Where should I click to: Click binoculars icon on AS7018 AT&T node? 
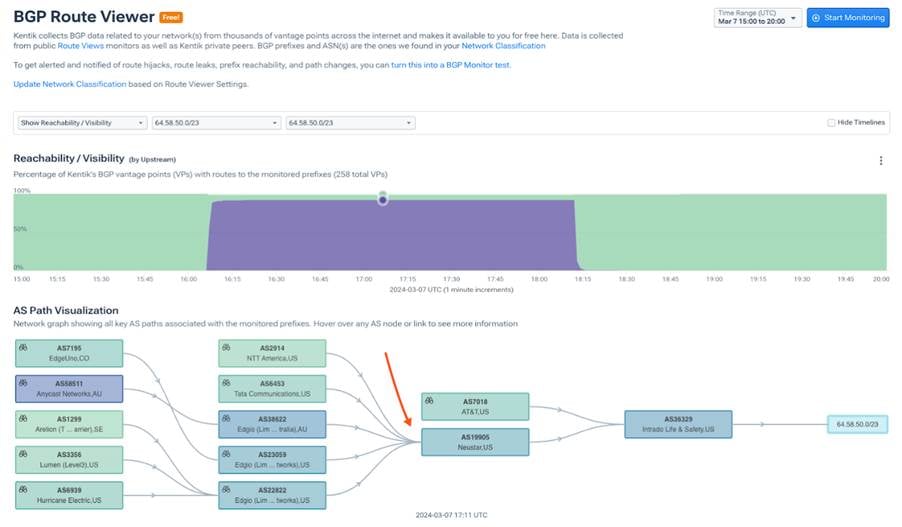pos(429,400)
